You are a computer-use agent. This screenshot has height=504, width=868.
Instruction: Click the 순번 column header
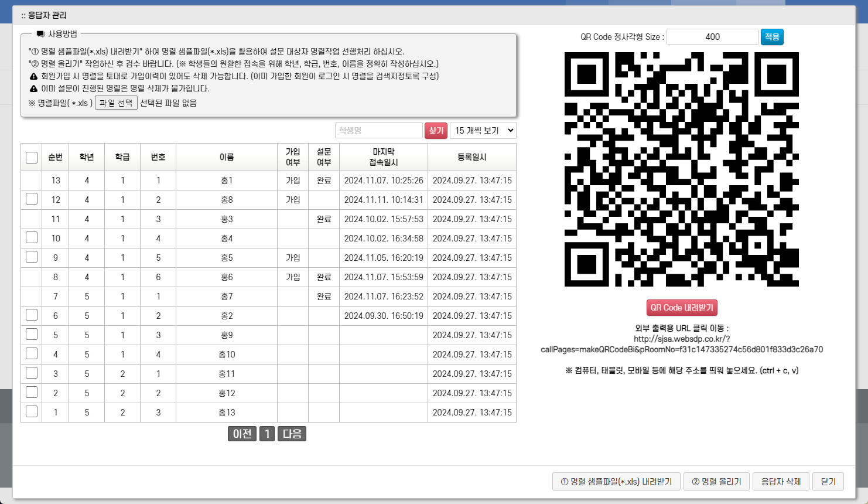pos(55,157)
